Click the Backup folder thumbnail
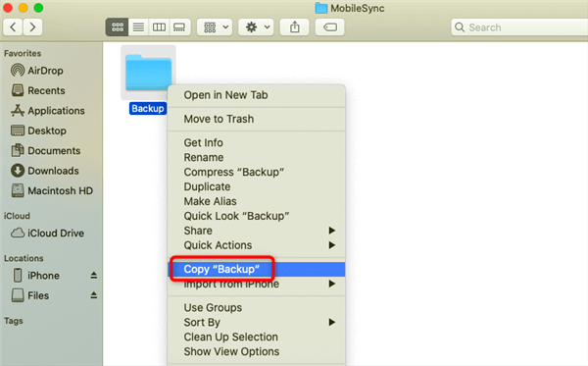588x366 pixels. pos(148,73)
